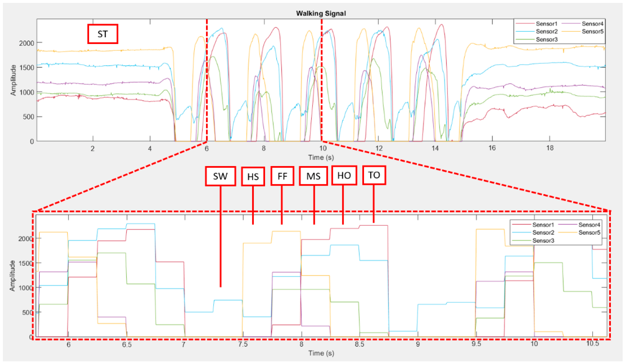Select the HS phase label box
626x364 pixels.
pos(253,176)
